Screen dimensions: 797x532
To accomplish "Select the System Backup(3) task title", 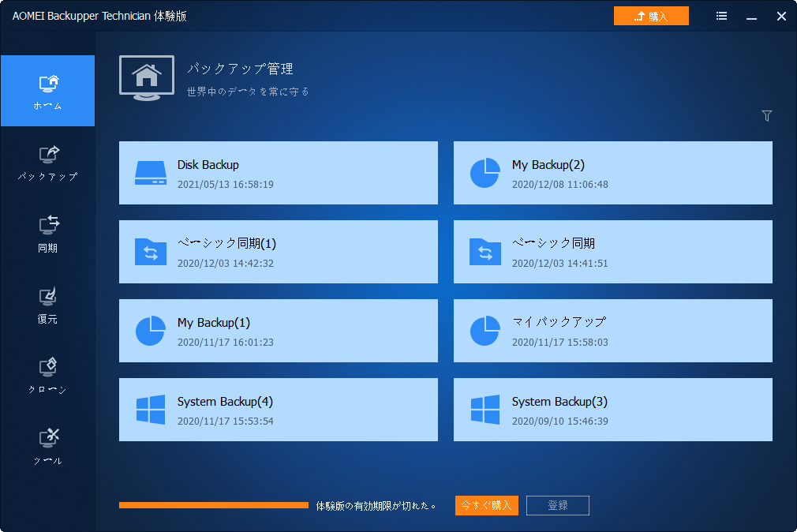I will [x=559, y=401].
